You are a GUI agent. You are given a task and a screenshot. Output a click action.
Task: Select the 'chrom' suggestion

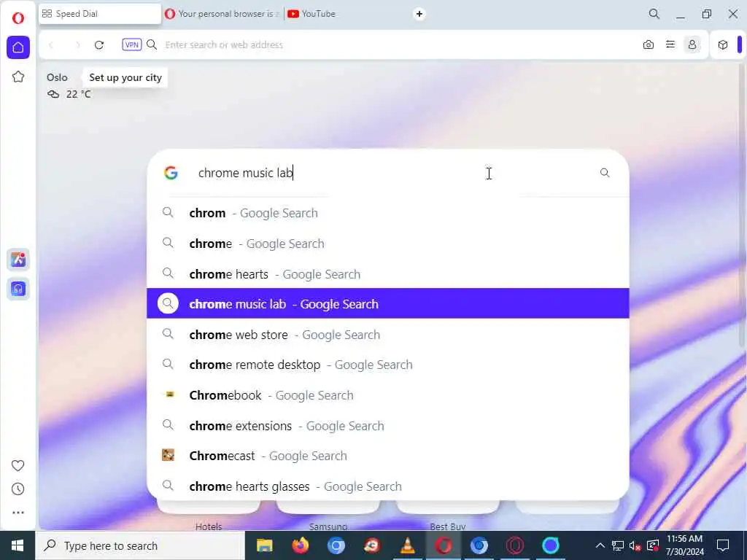click(x=388, y=213)
